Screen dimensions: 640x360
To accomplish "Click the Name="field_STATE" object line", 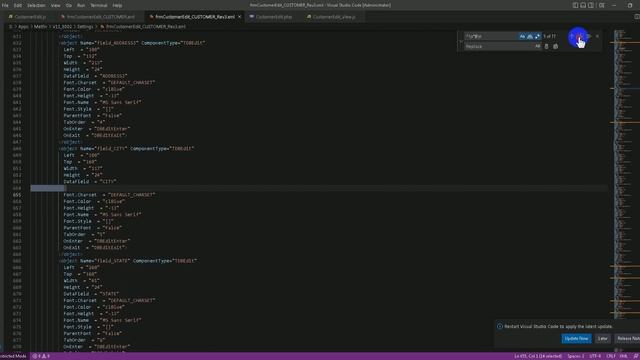I will (128, 261).
